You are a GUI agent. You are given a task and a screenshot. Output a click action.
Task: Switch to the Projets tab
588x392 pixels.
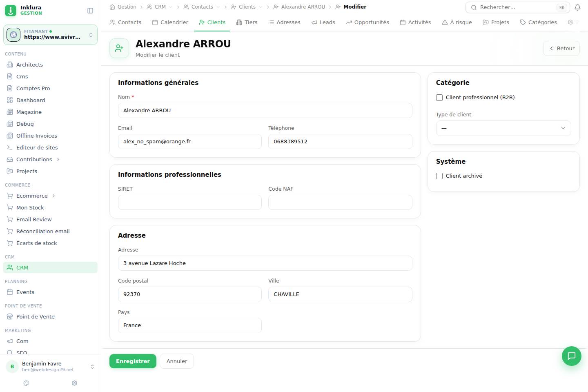(496, 22)
